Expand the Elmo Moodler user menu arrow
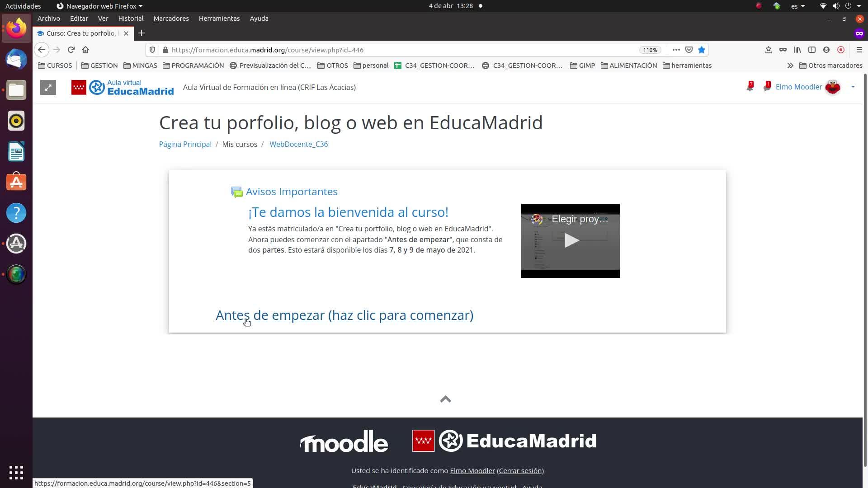The image size is (868, 488). (853, 87)
